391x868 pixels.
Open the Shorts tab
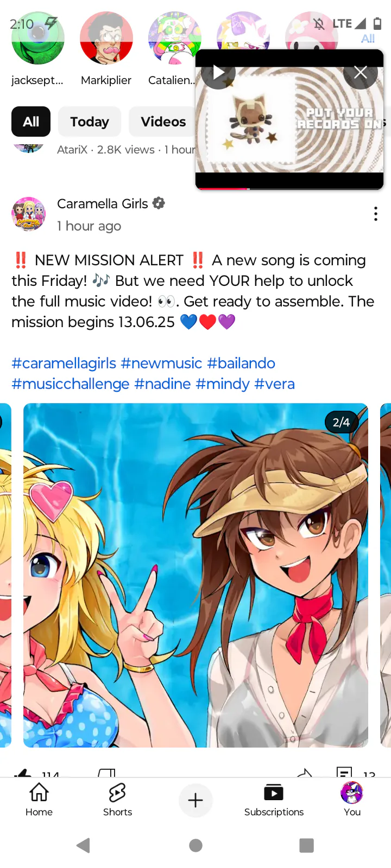(117, 800)
